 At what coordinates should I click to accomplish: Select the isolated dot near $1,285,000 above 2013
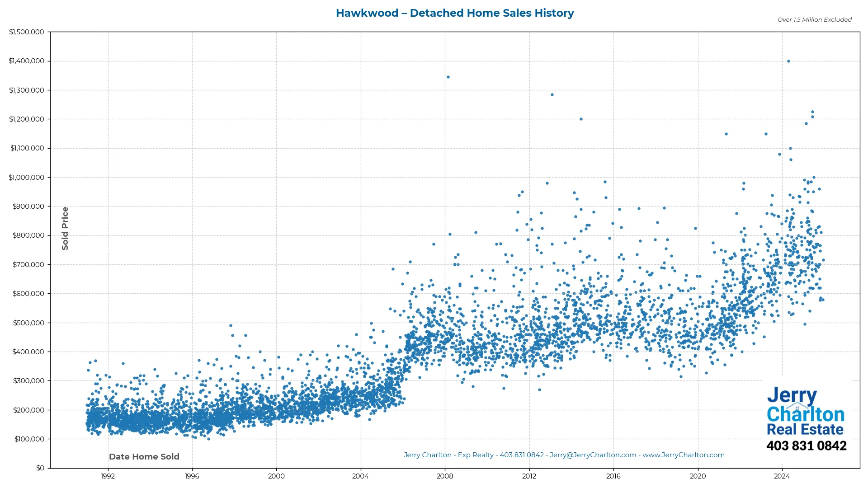click(552, 94)
